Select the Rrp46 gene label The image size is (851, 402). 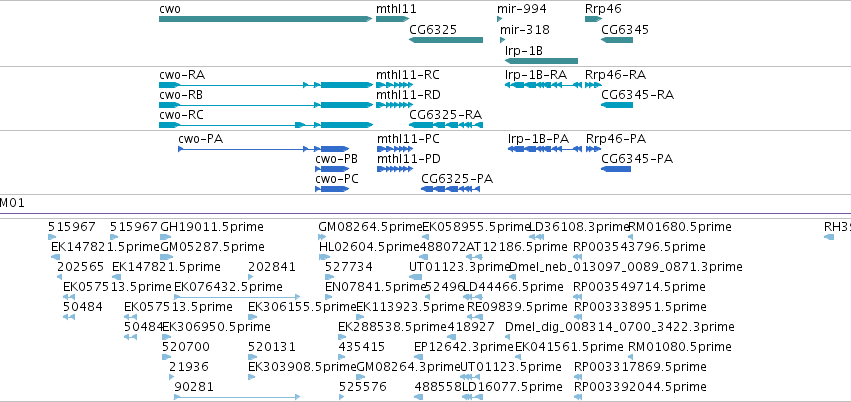604,9
